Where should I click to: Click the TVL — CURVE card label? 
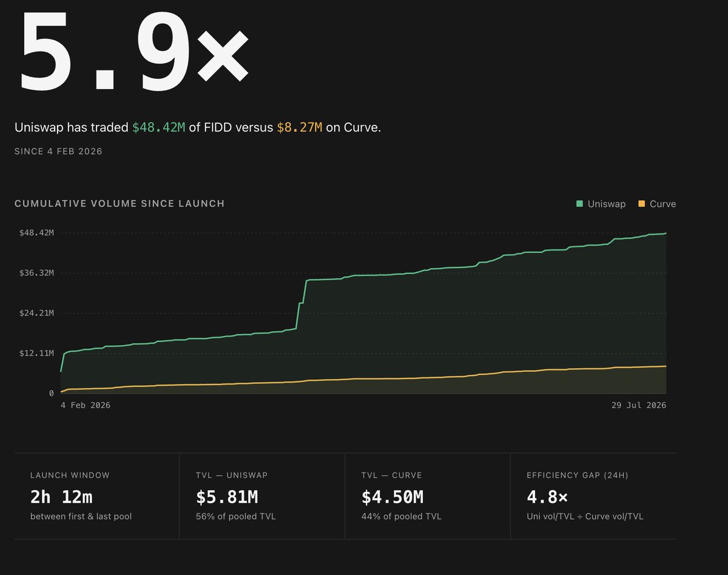click(x=392, y=476)
